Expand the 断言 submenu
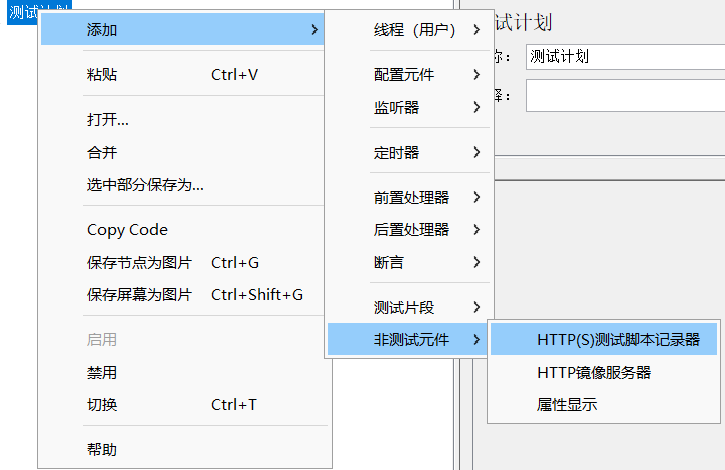Image resolution: width=725 pixels, height=470 pixels. click(409, 262)
